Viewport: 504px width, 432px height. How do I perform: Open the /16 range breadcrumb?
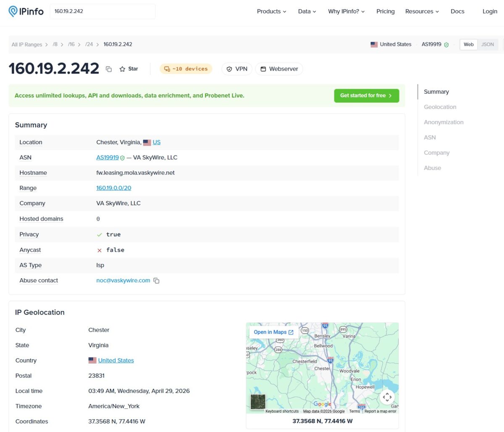pos(71,45)
